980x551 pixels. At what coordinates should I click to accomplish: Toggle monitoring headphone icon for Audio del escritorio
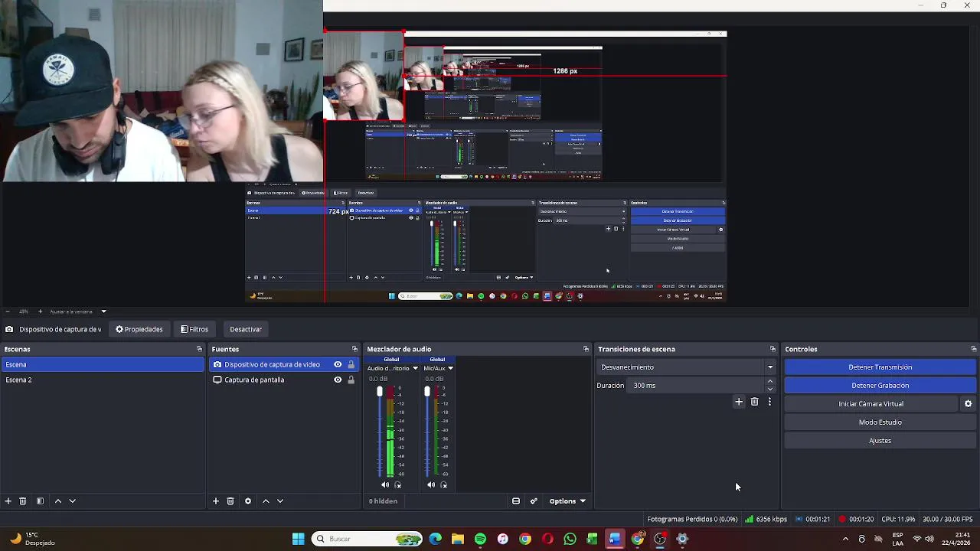click(397, 484)
